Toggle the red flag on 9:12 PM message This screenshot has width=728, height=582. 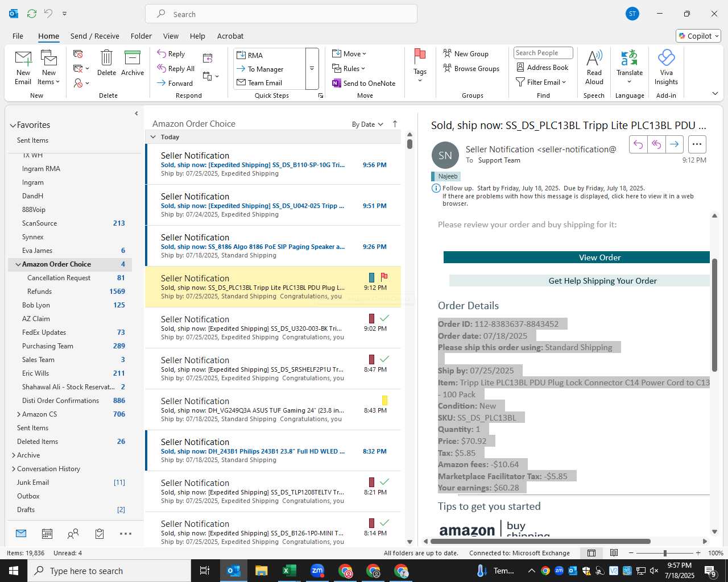point(384,277)
